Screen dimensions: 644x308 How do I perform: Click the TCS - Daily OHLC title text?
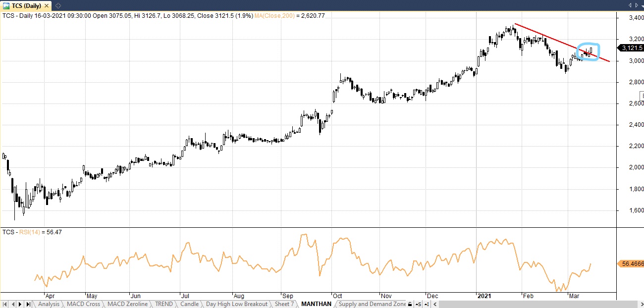127,16
